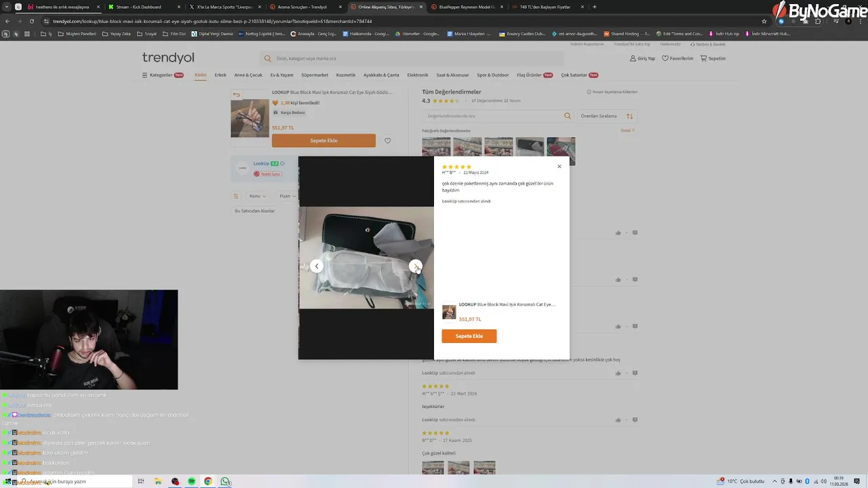
Task: Open Dijital Vergi Dairesi bookmark
Action: pos(212,34)
